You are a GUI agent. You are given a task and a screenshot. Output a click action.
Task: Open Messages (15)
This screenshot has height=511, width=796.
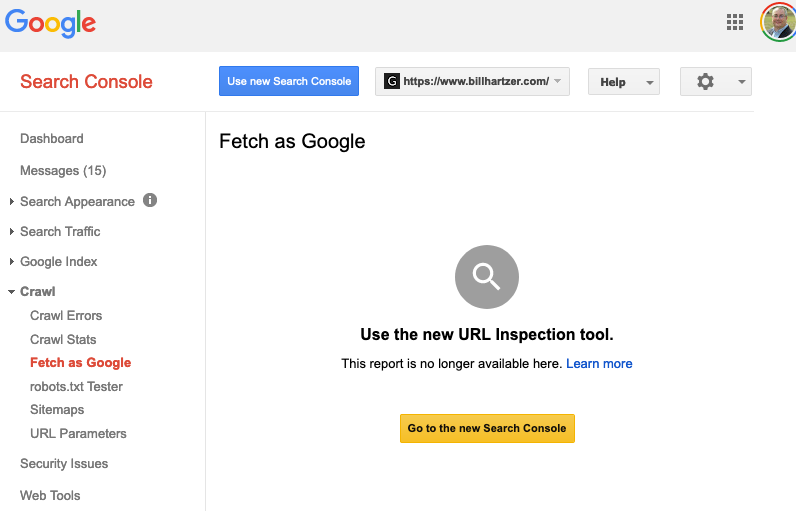click(63, 171)
